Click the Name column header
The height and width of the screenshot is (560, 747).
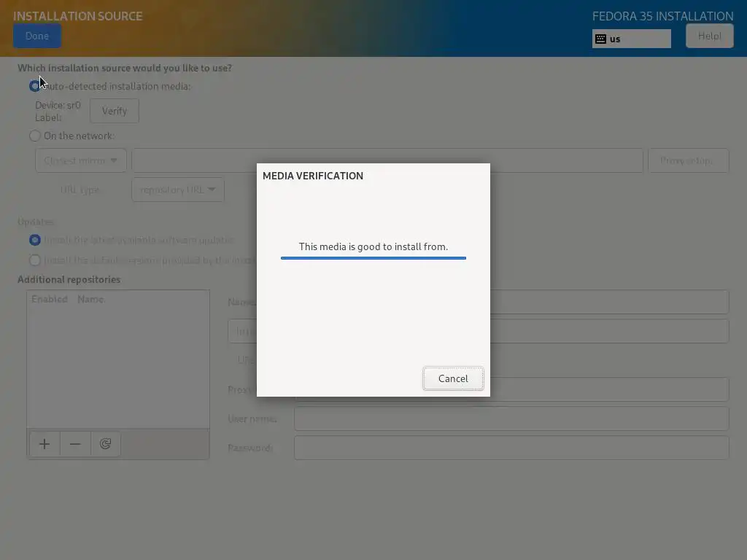90,299
